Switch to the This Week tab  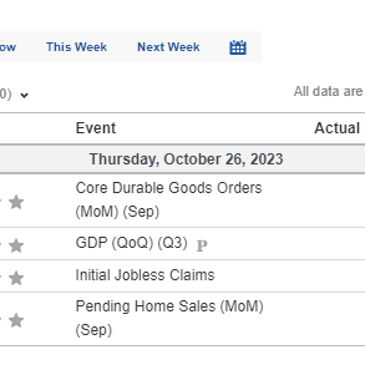[77, 47]
